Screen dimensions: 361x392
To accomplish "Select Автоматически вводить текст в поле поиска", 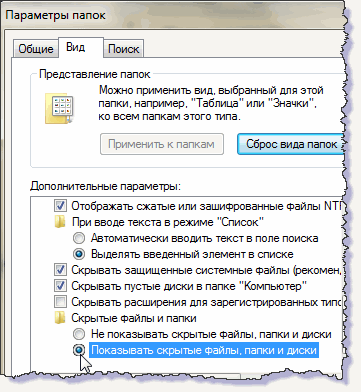I will point(79,238).
